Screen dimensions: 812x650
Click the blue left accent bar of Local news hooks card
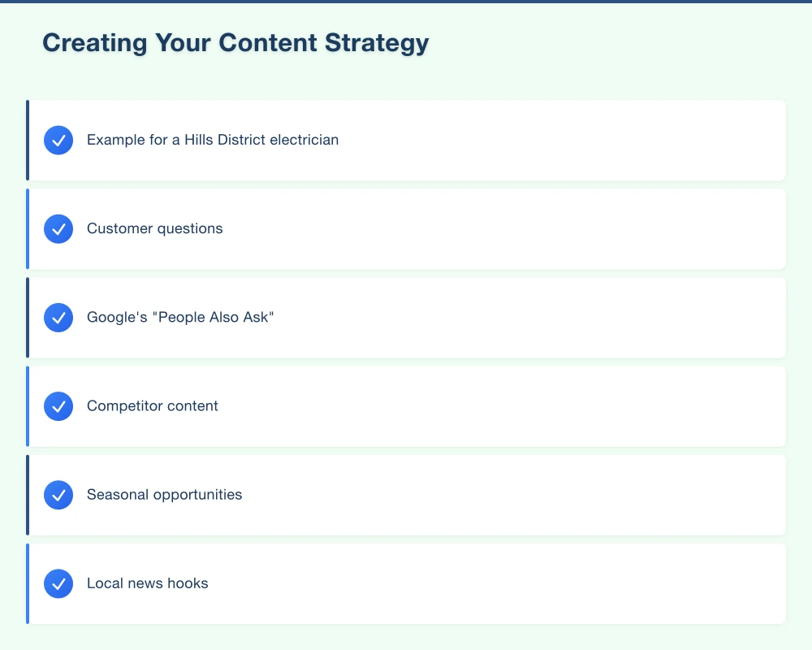tap(28, 583)
